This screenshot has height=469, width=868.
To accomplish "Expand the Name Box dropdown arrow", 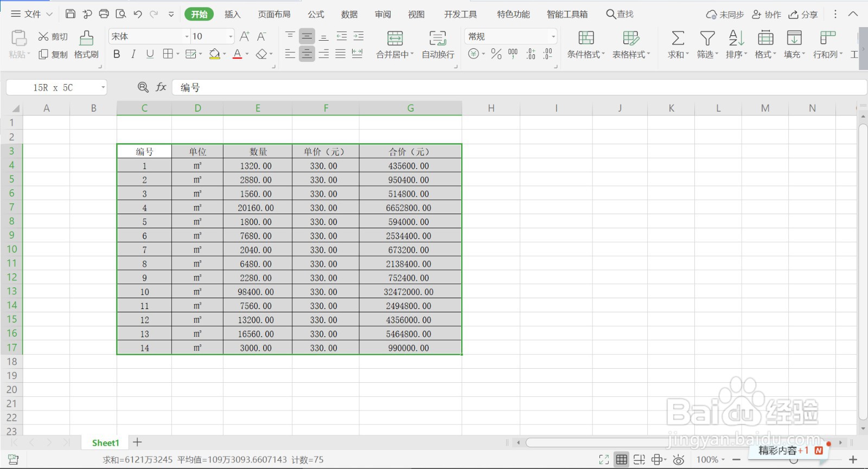I will click(x=103, y=87).
